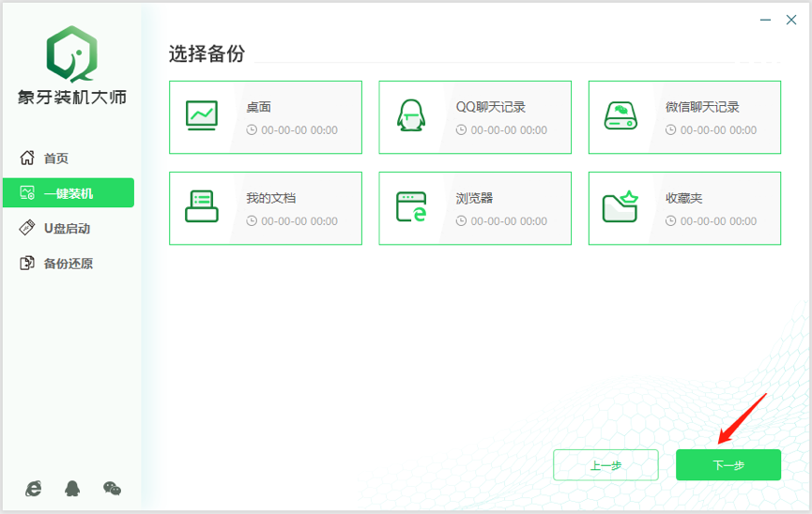Open 备份还原 from the sidebar
This screenshot has width=812, height=514.
pos(69,264)
